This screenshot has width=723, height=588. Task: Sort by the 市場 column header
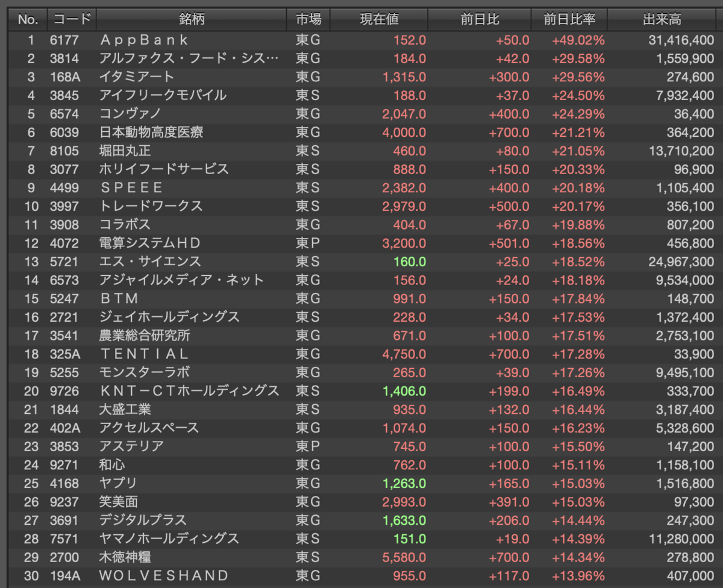pos(308,19)
